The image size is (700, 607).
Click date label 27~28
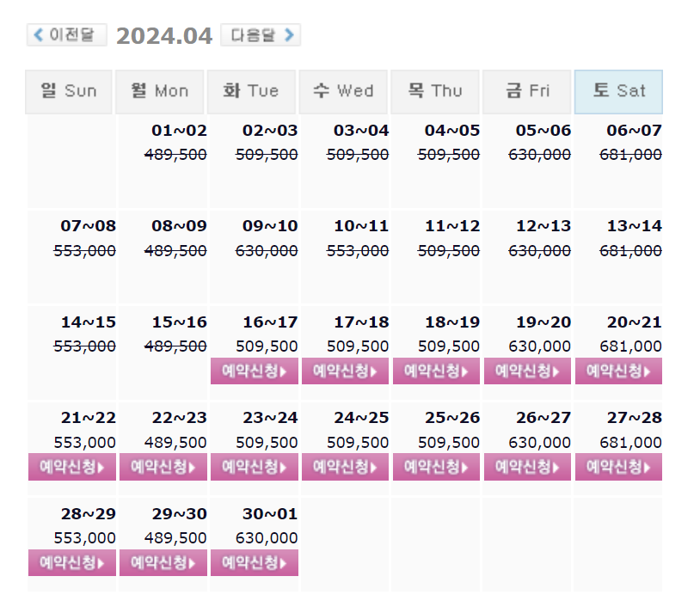tap(634, 418)
